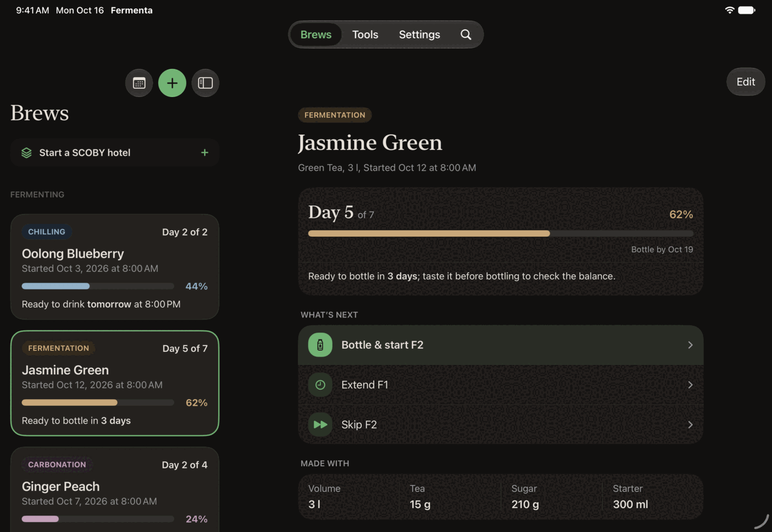Open the Settings tab
Image resolution: width=772 pixels, height=532 pixels.
[x=420, y=34]
